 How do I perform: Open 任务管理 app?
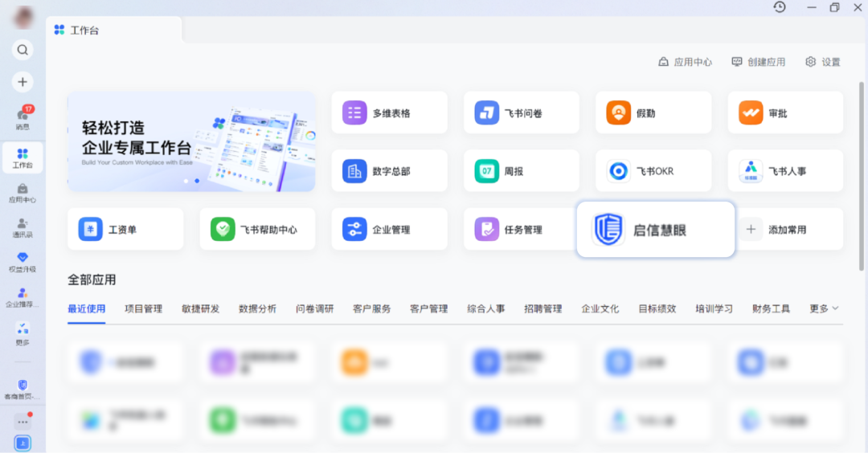pyautogui.click(x=520, y=229)
